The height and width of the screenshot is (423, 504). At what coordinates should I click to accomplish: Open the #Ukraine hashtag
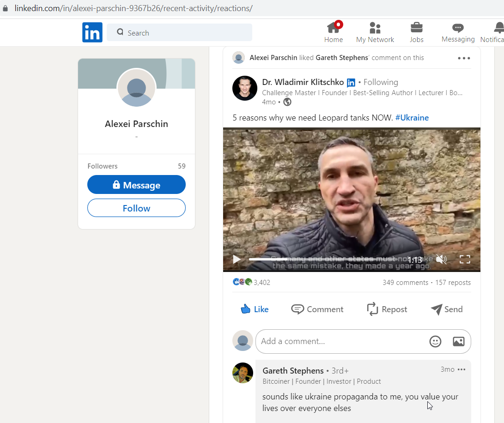(x=412, y=118)
